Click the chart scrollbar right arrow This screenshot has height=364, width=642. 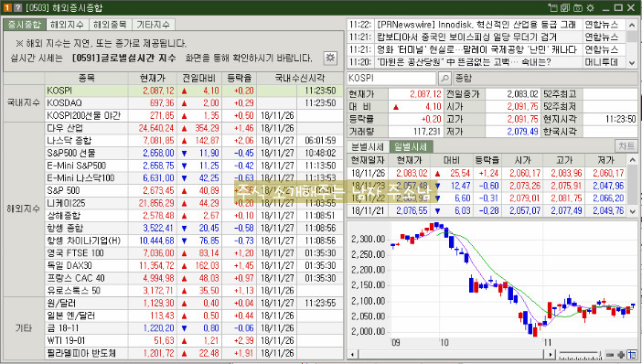[551, 355]
